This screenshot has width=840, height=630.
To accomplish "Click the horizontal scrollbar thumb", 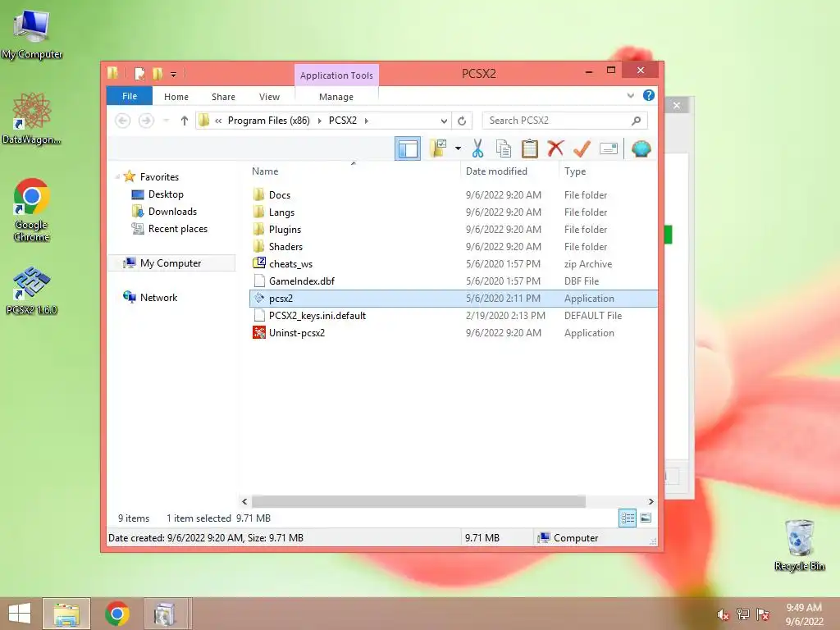I will coord(418,501).
